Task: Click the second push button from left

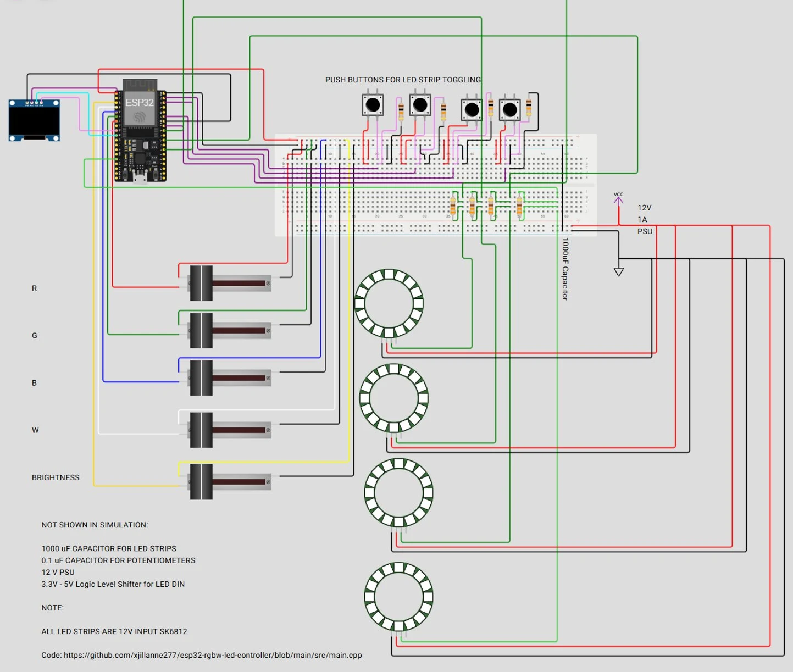Action: (419, 104)
